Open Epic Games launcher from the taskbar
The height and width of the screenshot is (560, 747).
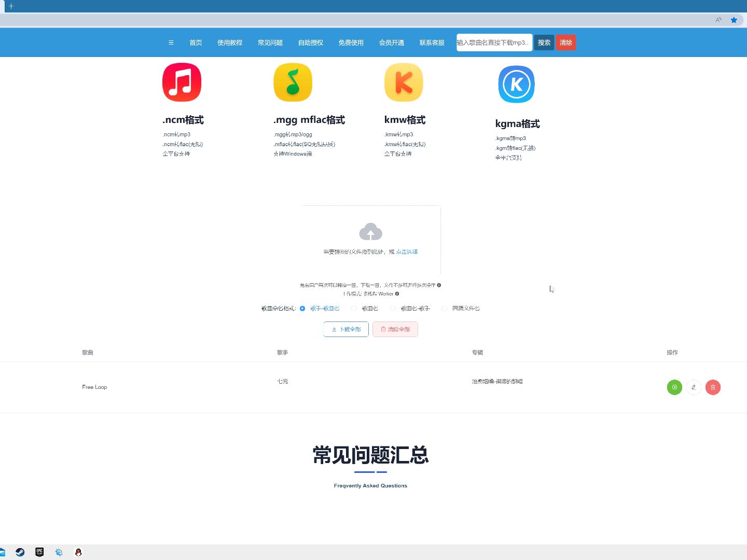click(x=39, y=552)
